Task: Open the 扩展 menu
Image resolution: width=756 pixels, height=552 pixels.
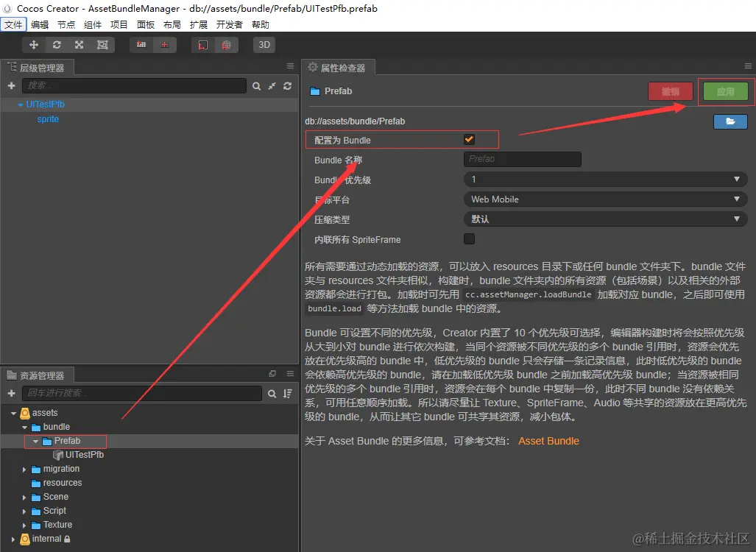Action: click(x=199, y=24)
